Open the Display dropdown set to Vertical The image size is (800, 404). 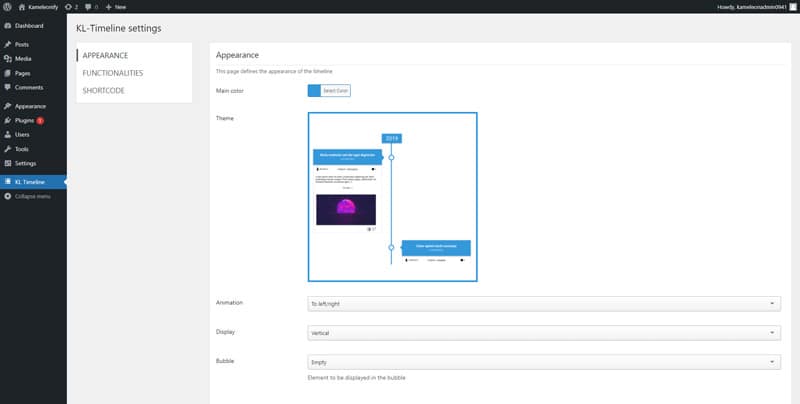(x=544, y=332)
